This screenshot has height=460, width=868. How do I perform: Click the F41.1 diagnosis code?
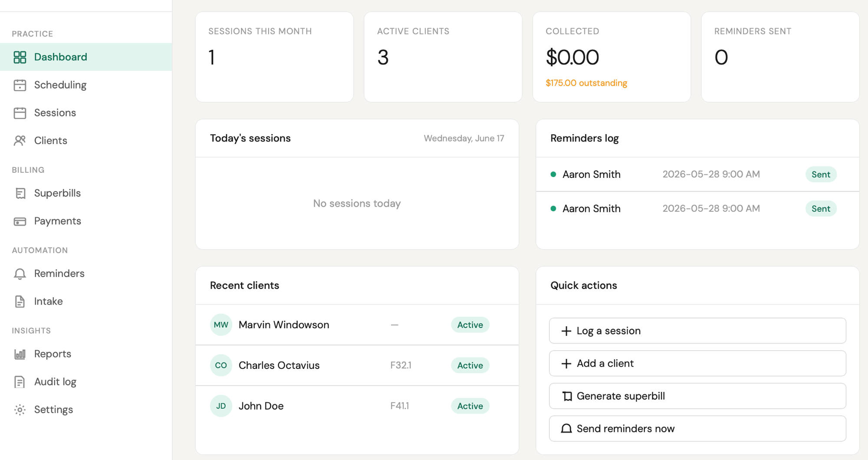click(x=399, y=406)
